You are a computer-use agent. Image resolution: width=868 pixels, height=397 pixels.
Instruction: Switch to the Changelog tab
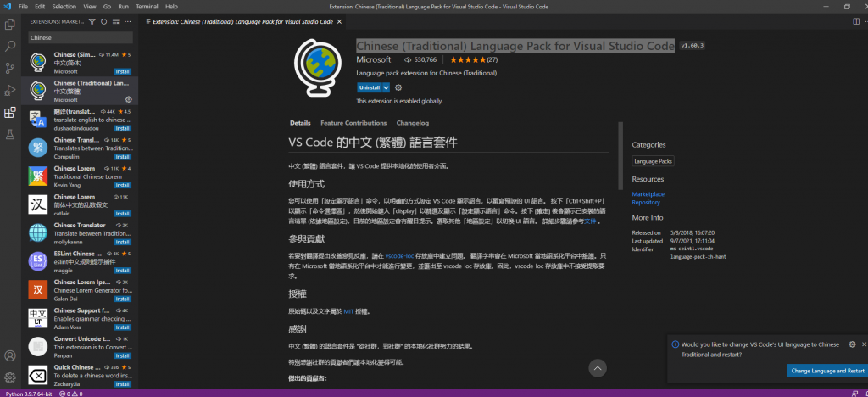(413, 123)
